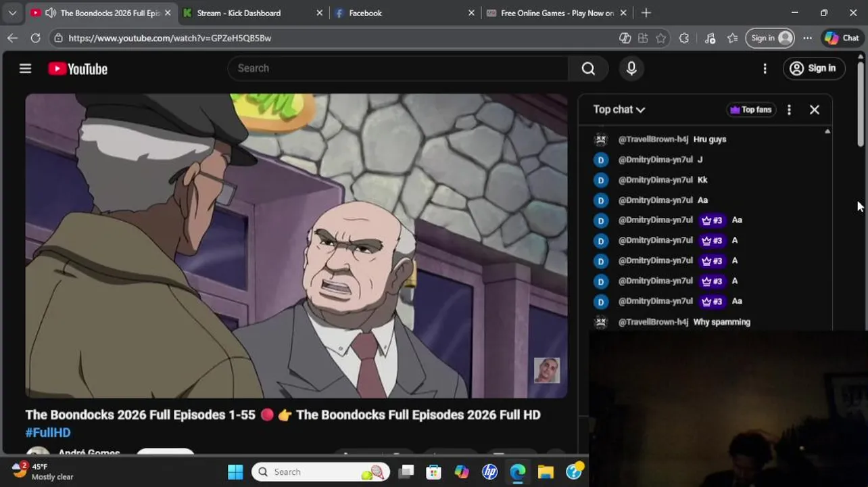868x487 pixels.
Task: Click @DmitryDima-yn7ul message 'J'
Action: (x=700, y=160)
